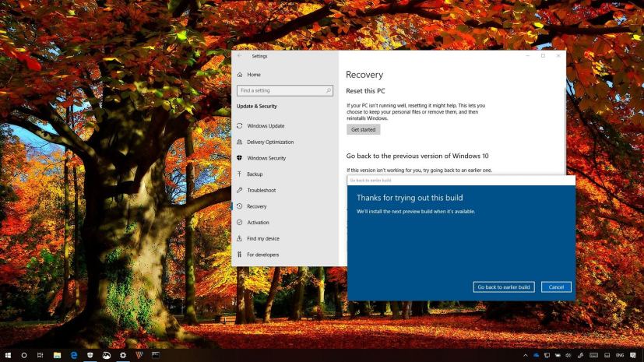The image size is (644, 362).
Task: Click the Cortana circle on the taskbar
Action: 24,355
